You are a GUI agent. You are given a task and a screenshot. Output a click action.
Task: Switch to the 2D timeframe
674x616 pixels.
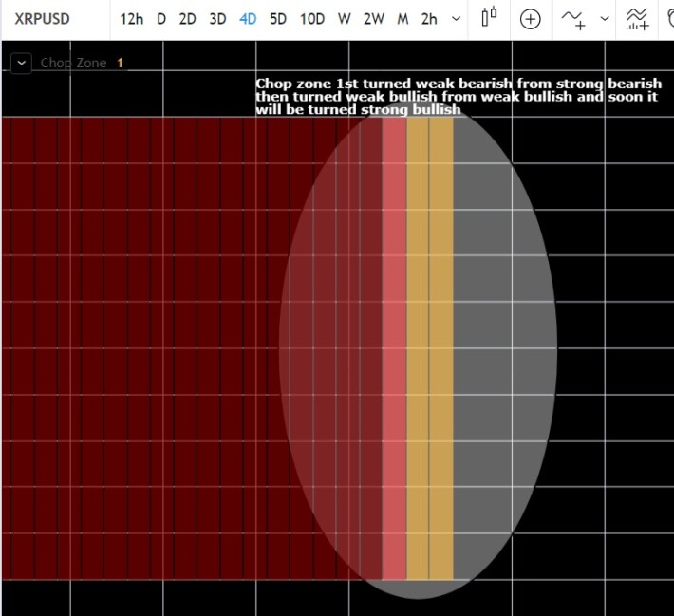pyautogui.click(x=187, y=19)
